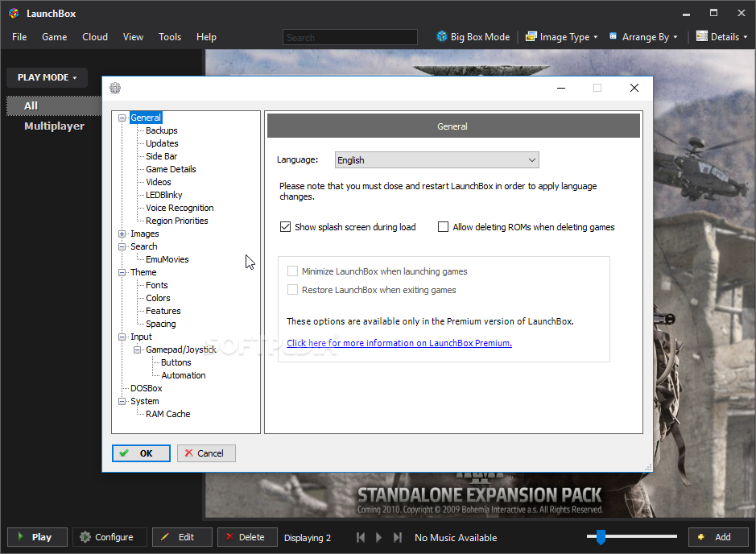
Task: Select Multiplayer in the sidebar
Action: [54, 126]
